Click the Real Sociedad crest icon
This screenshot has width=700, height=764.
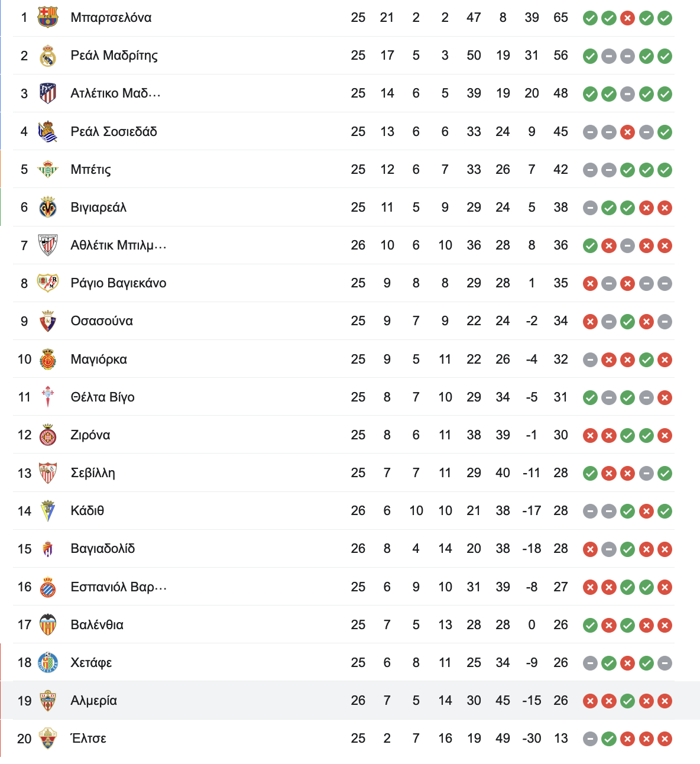[48, 131]
